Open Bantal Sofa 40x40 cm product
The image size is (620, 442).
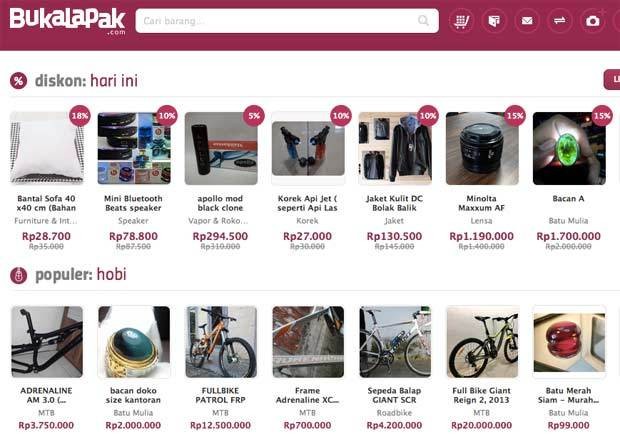click(46, 203)
